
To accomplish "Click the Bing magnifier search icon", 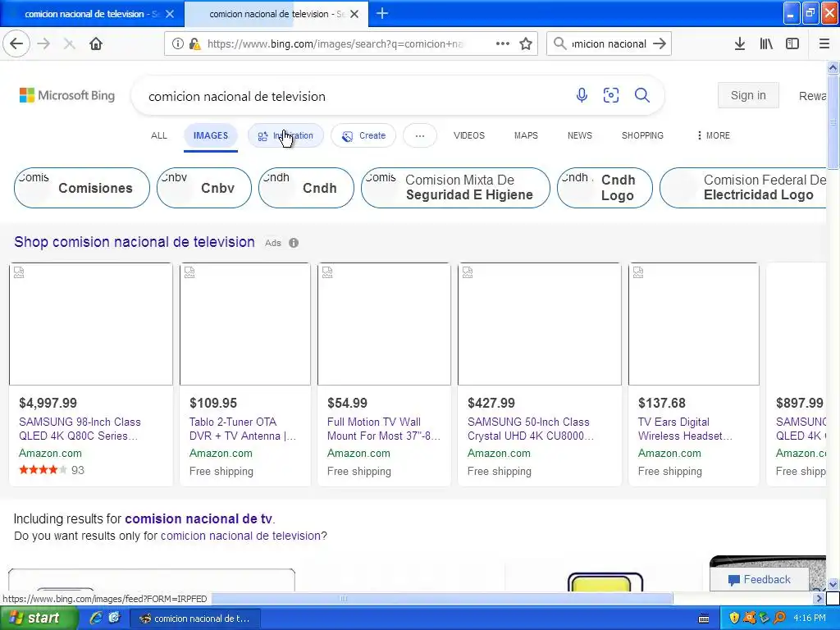I will pyautogui.click(x=641, y=95).
